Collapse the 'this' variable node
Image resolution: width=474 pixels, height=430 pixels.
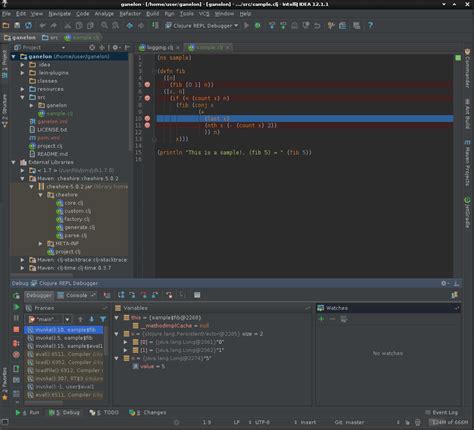pos(117,318)
